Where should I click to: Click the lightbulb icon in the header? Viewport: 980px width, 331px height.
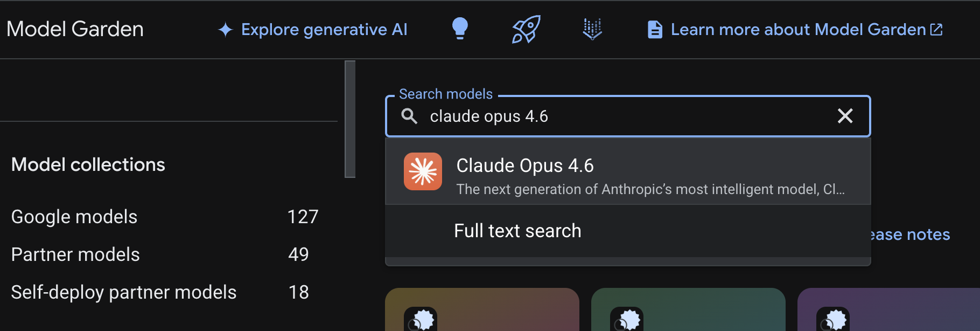pos(460,29)
